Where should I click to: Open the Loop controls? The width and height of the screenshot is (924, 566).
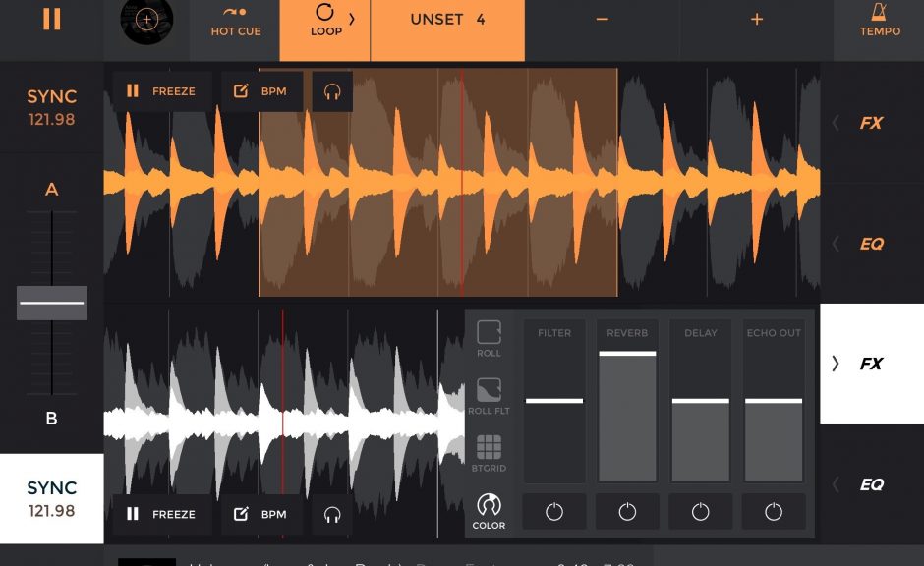[x=324, y=25]
